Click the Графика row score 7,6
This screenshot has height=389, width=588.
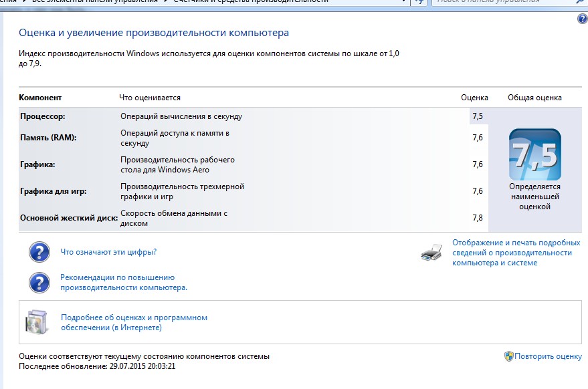tap(478, 164)
